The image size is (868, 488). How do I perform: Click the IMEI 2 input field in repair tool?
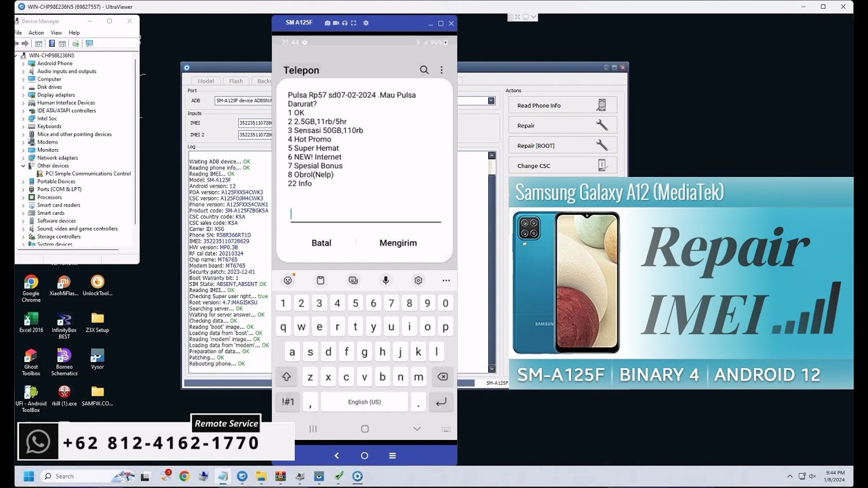[255, 135]
